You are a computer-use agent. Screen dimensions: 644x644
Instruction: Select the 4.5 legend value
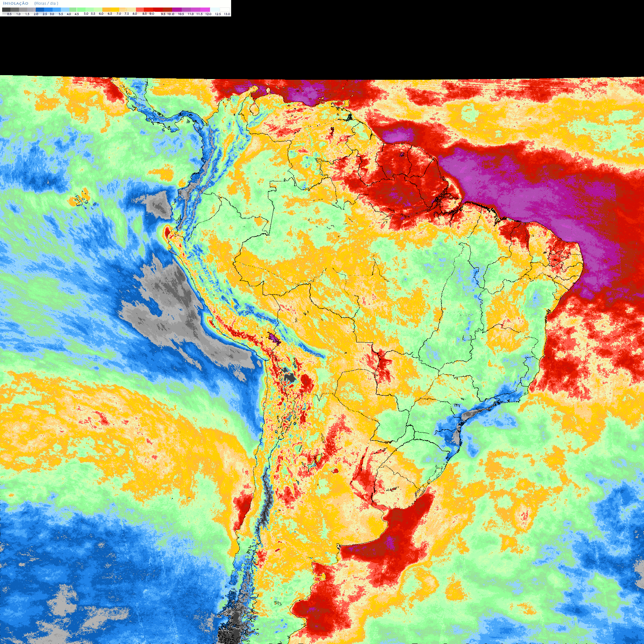coord(77,14)
